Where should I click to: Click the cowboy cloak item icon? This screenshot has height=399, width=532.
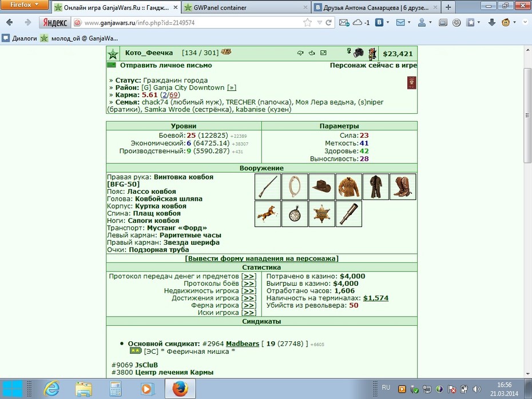tap(376, 187)
